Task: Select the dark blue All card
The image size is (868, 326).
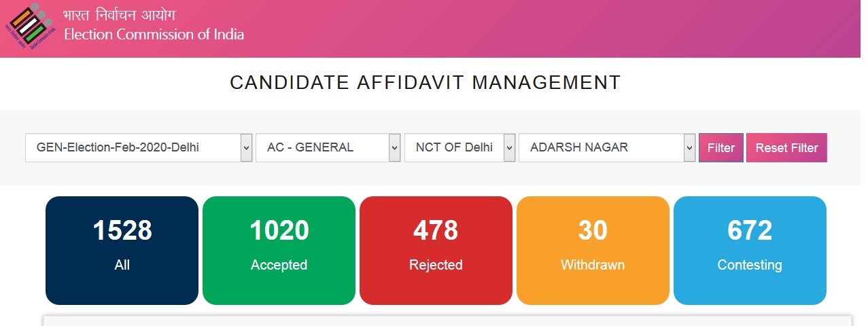Action: (122, 251)
